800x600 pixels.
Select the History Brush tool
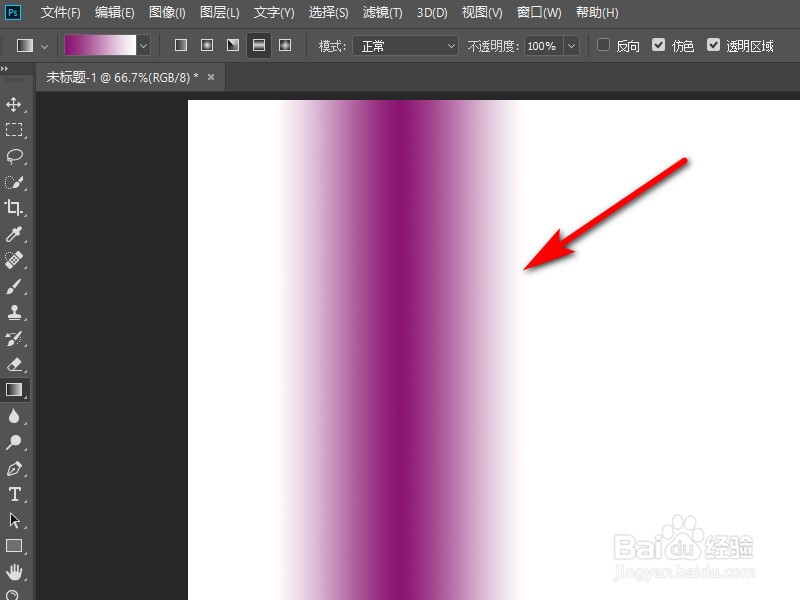(x=14, y=338)
